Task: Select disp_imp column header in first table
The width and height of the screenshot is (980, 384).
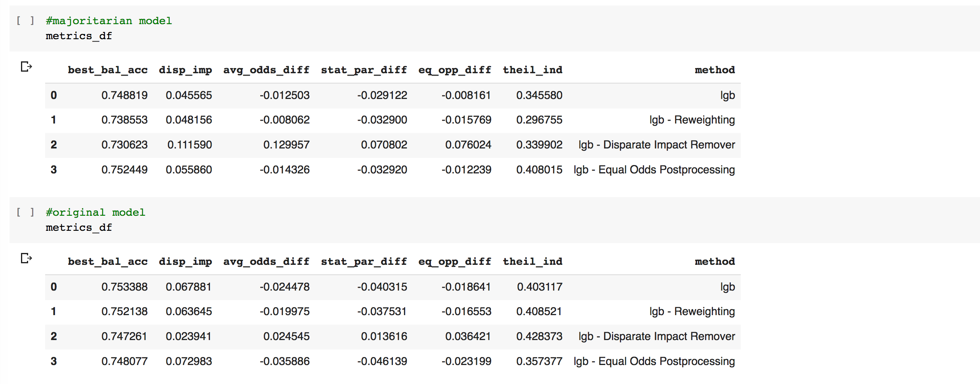Action: click(x=185, y=70)
